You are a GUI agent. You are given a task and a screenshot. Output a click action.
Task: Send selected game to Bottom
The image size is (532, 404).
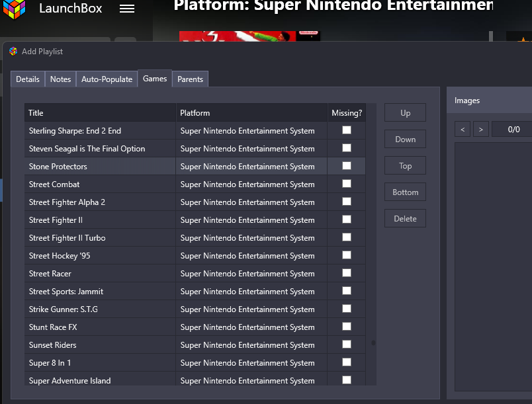pyautogui.click(x=405, y=192)
